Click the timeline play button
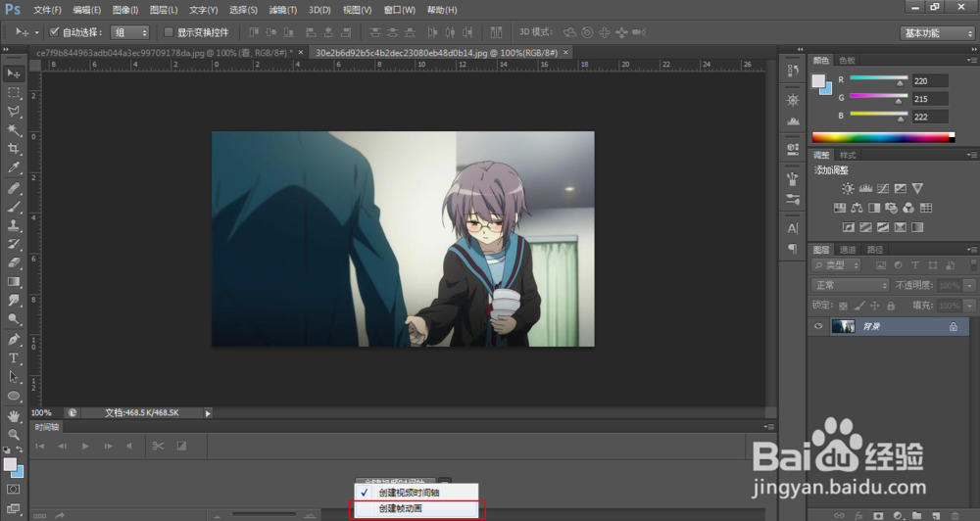Screen dimensions: 980x521 85,446
